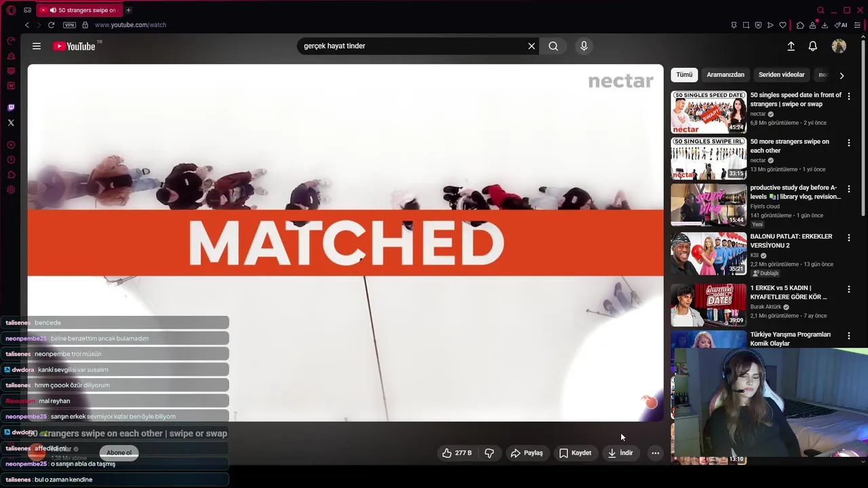Open Aria AI assistant button
Image resolution: width=868 pixels, height=488 pixels.
coord(841,25)
